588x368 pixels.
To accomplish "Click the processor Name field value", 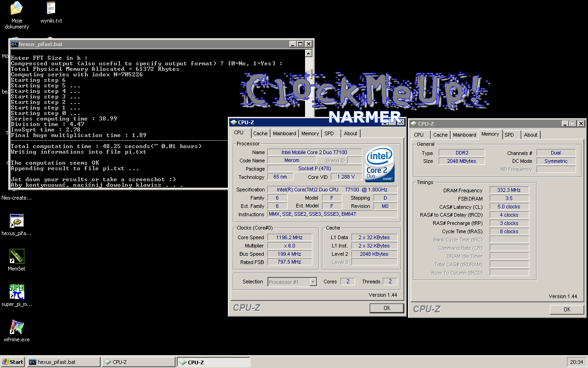I will click(x=315, y=152).
